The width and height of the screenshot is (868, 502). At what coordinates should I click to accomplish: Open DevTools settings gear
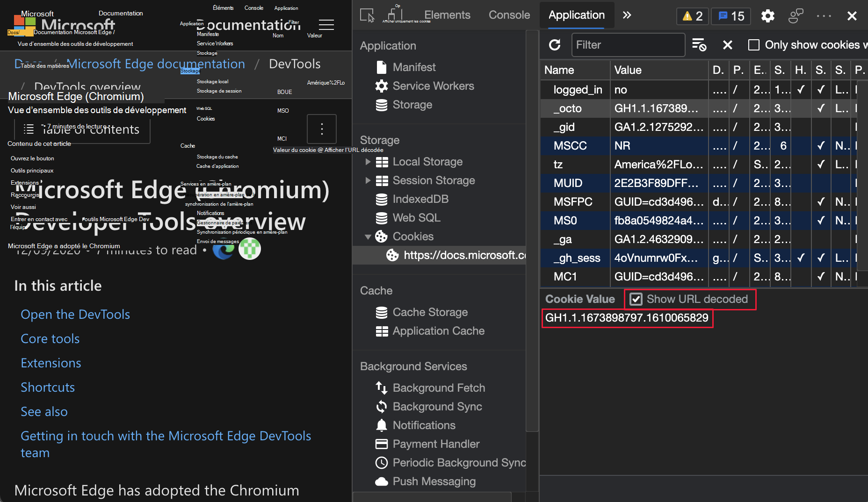pos(767,16)
